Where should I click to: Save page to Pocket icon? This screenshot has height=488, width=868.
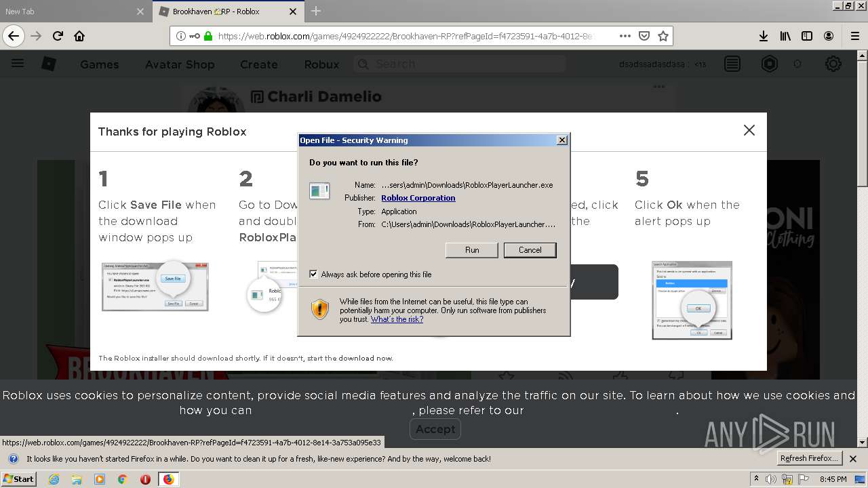pos(644,36)
